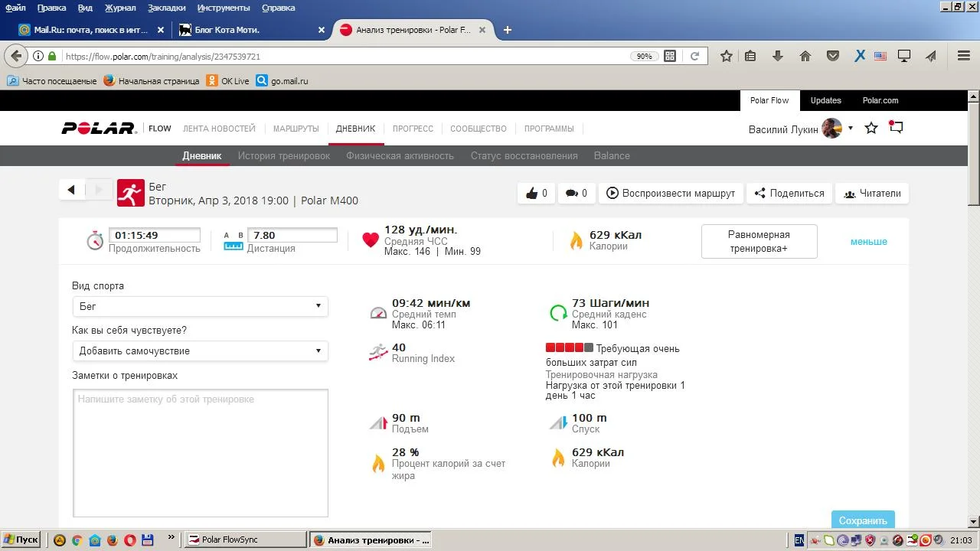This screenshot has height=551, width=980.
Task: Click the EN language indicator in tray
Action: coord(799,540)
